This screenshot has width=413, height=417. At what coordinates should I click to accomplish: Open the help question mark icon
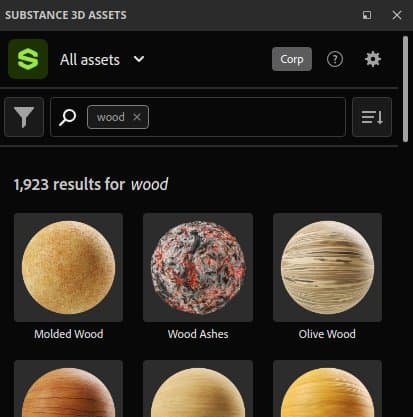point(335,59)
